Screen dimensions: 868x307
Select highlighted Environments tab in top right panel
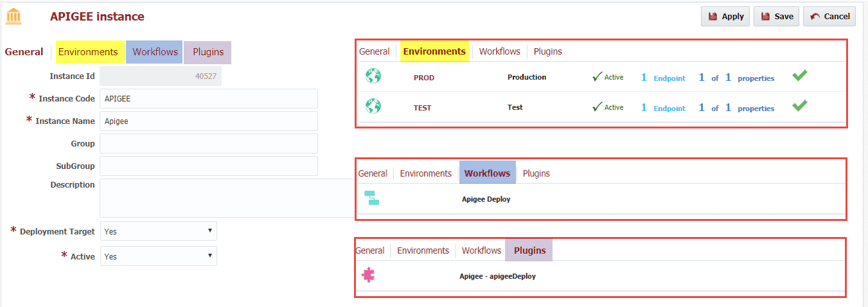[x=434, y=51]
